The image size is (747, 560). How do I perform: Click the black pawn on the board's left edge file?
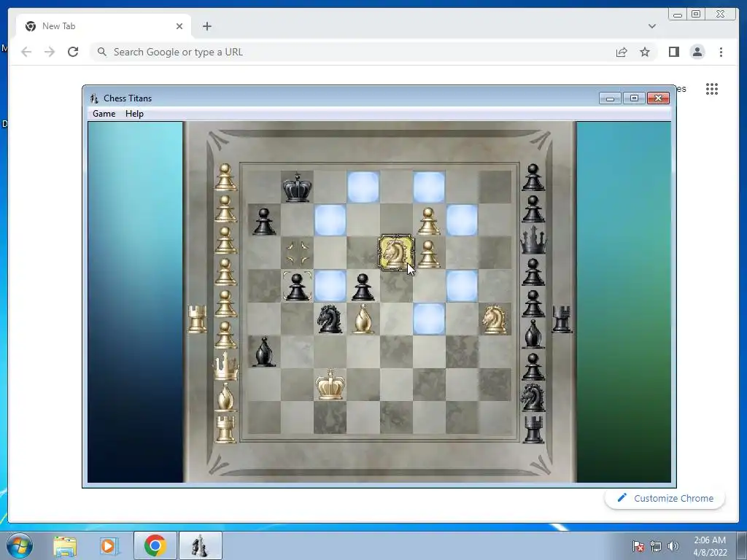(264, 222)
